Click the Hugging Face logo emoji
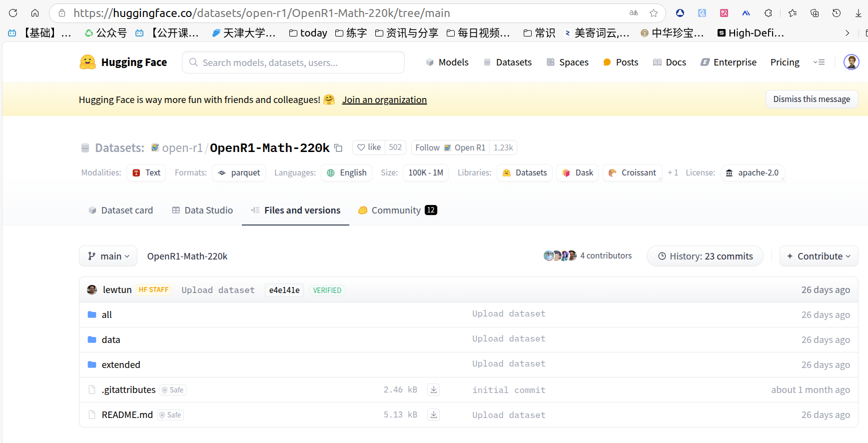Viewport: 868px width, 443px height. coord(87,62)
